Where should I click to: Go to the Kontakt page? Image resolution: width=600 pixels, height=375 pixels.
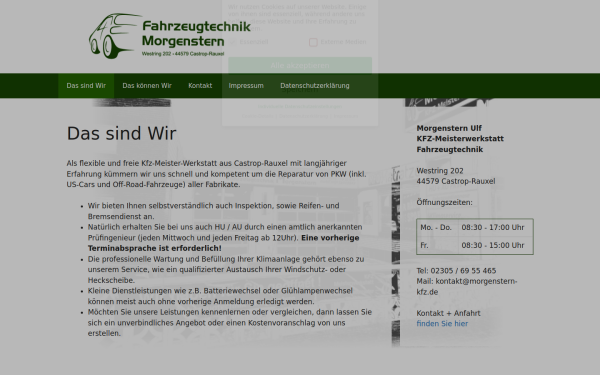coord(200,86)
